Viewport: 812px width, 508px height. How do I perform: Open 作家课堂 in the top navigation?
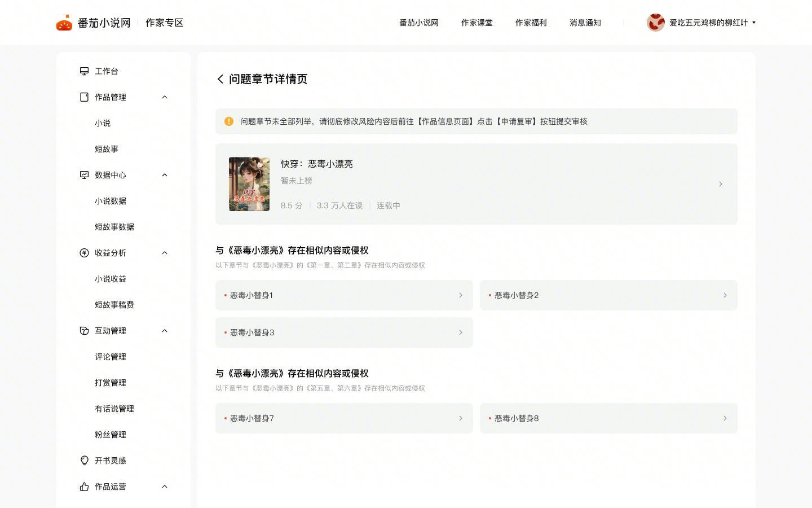[476, 23]
